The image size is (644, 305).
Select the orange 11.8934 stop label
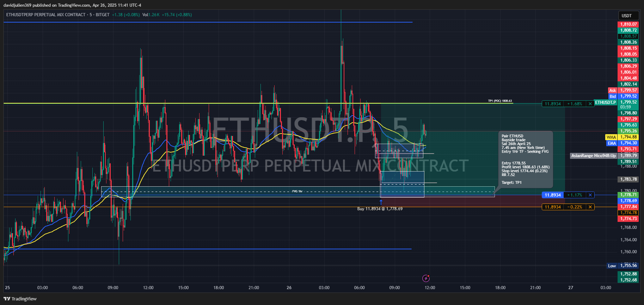point(553,207)
